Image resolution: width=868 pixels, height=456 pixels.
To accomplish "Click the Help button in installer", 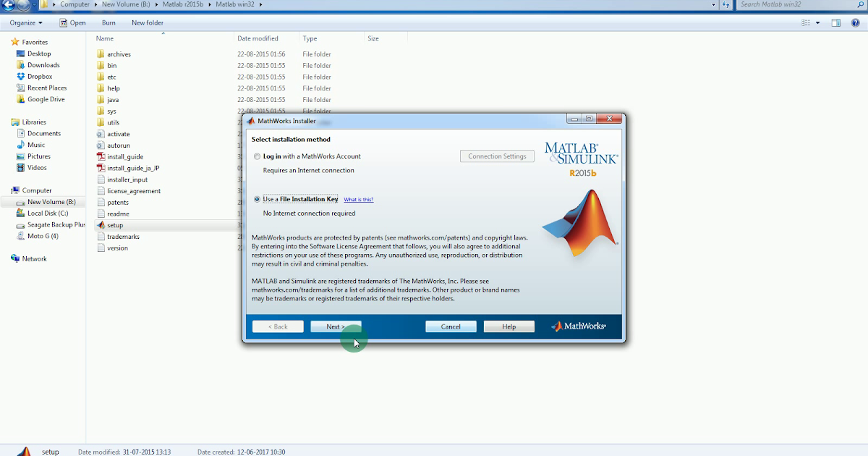I will click(509, 326).
